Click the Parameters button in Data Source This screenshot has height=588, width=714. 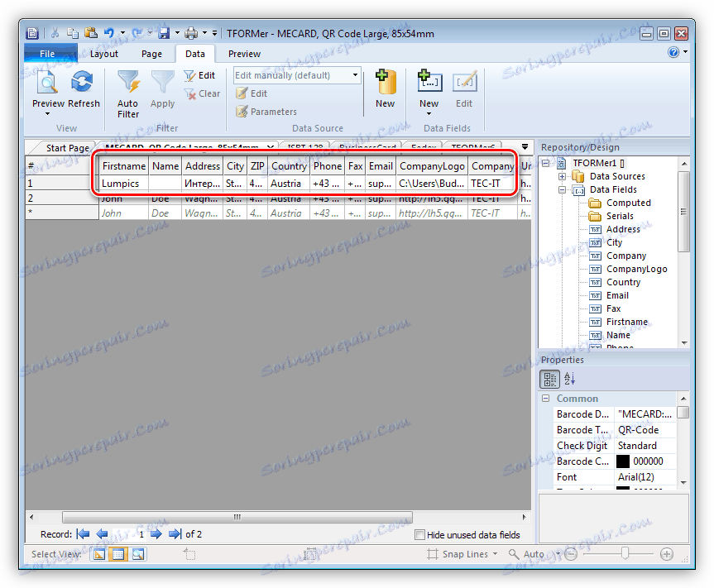click(266, 112)
